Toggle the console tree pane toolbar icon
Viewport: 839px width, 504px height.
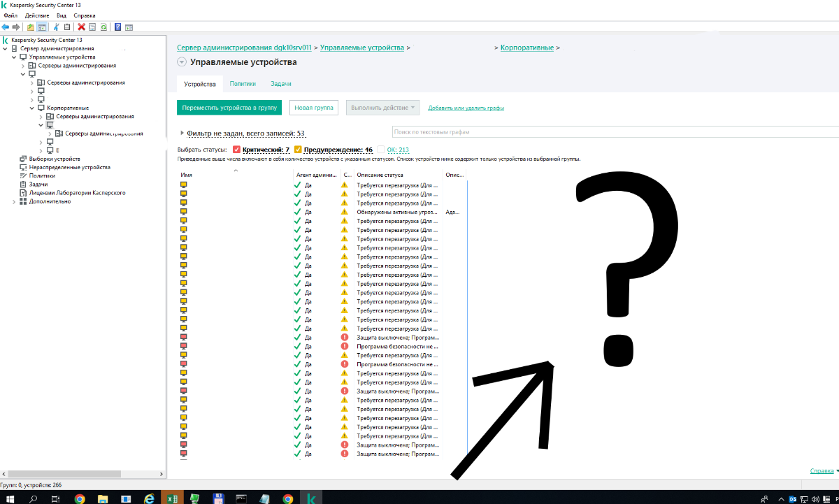pyautogui.click(x=42, y=27)
